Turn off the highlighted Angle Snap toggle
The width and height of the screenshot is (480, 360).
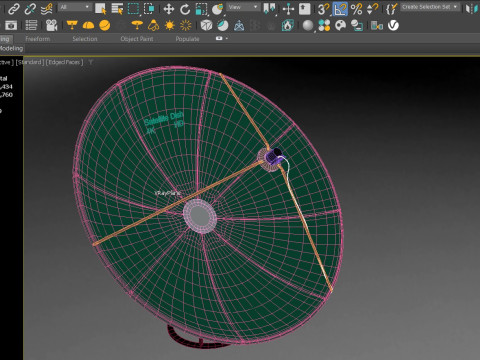coord(340,9)
